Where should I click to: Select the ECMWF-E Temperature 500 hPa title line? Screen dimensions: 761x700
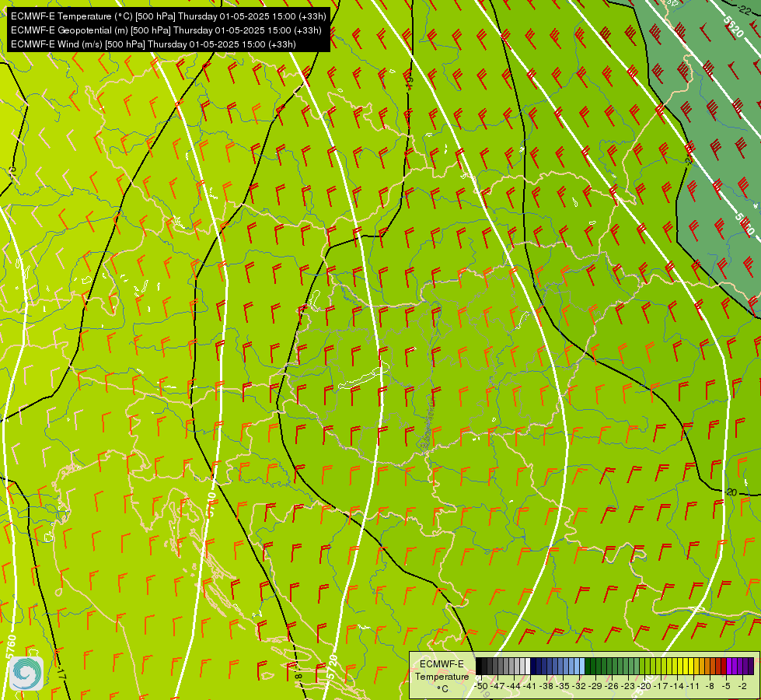tap(169, 16)
